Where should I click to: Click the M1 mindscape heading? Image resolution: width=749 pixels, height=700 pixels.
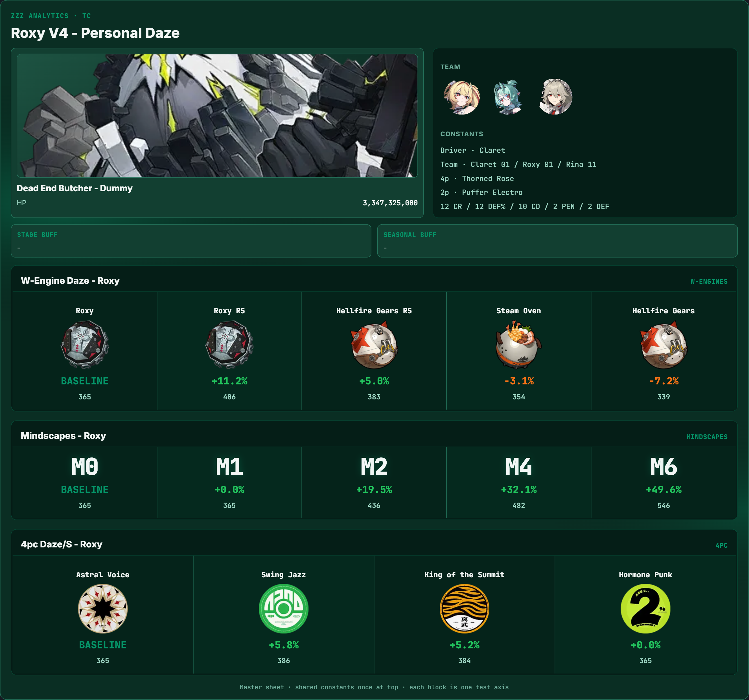pyautogui.click(x=229, y=467)
